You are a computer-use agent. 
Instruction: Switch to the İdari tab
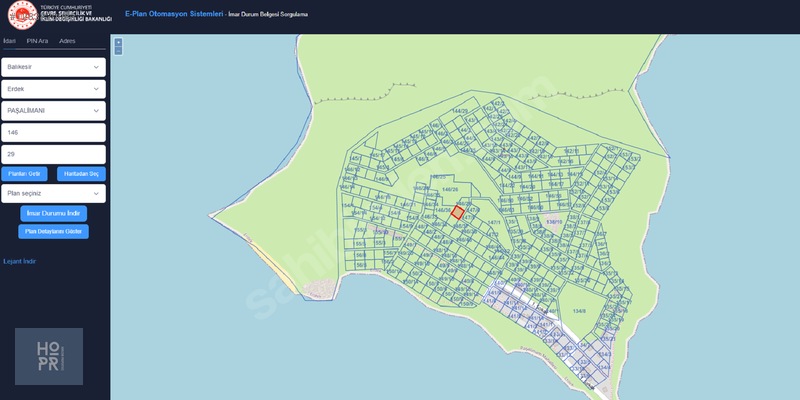(x=10, y=41)
